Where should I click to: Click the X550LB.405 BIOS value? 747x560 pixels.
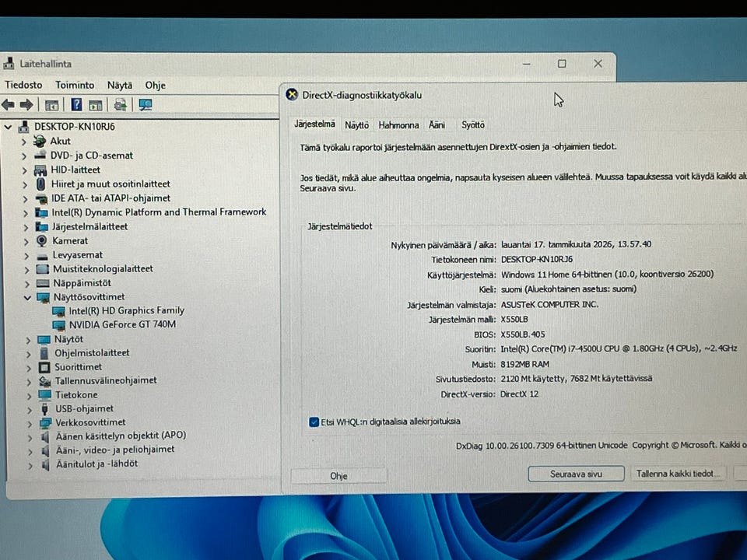coord(523,334)
